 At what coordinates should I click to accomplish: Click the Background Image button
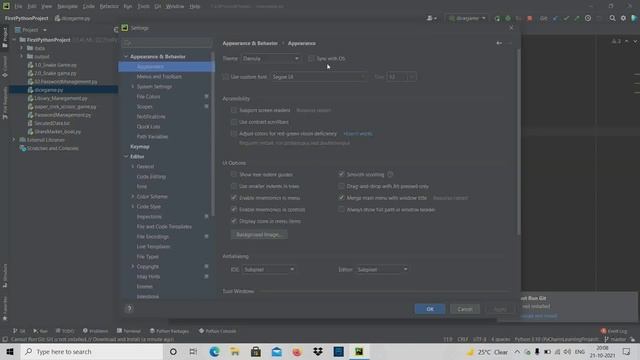tap(259, 235)
